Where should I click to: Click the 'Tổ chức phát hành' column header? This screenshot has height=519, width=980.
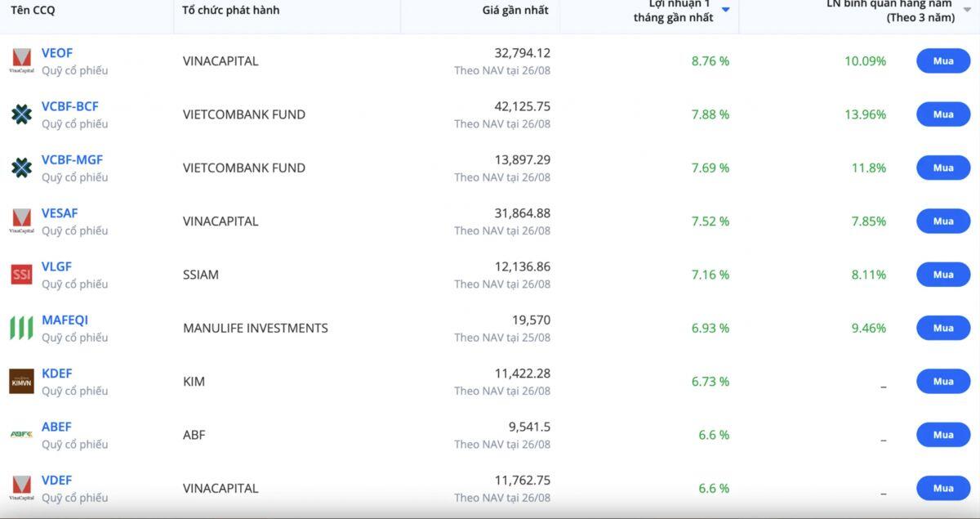coord(230,10)
